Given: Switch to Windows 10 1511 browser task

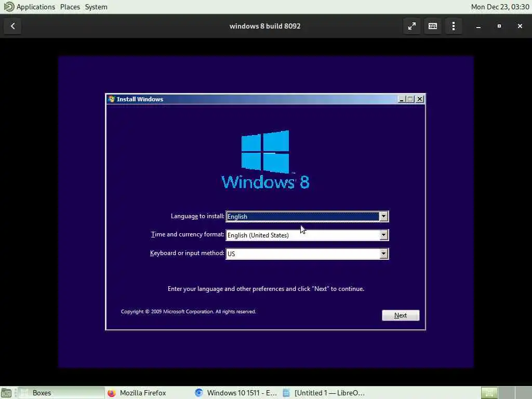Looking at the screenshot, I should [x=236, y=393].
